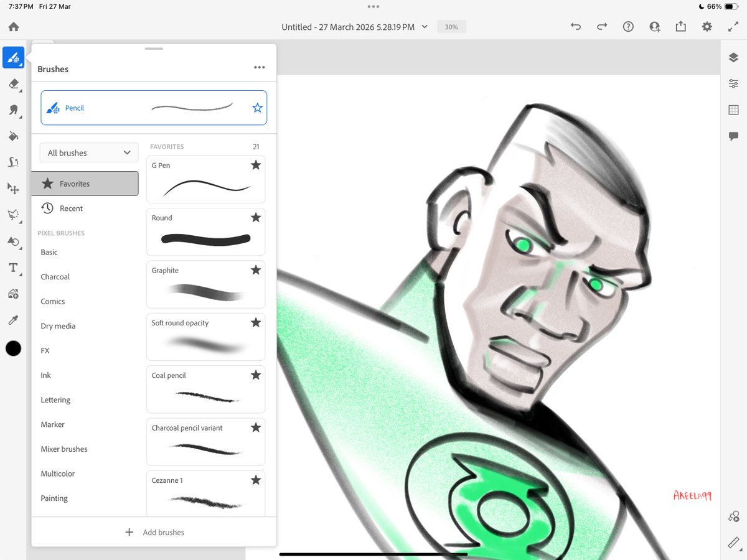The height and width of the screenshot is (560, 747).
Task: Toggle favorite star on Pencil brush
Action: pyautogui.click(x=258, y=108)
